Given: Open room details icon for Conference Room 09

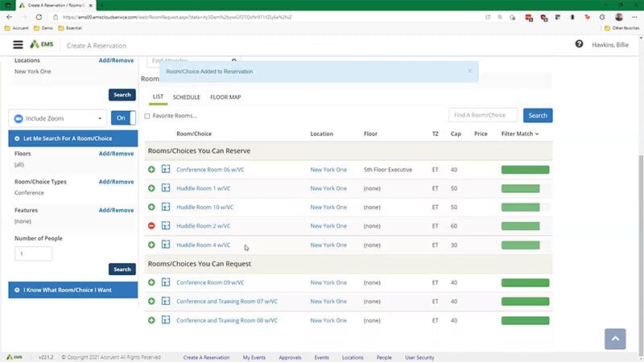Looking at the screenshot, I should click(166, 282).
